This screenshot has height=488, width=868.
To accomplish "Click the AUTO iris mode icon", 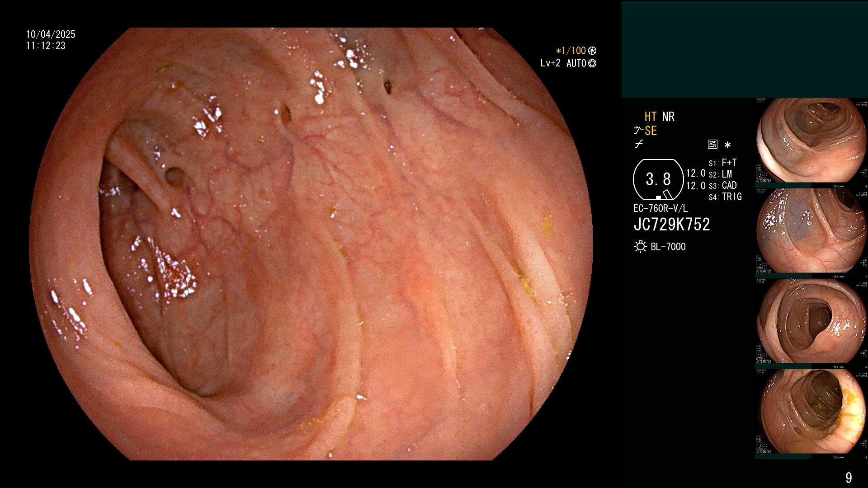I will coord(592,64).
